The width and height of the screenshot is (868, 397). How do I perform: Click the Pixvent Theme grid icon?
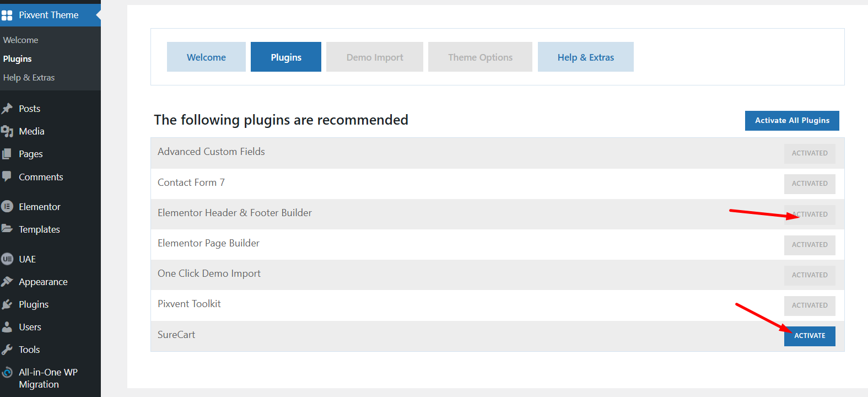tap(7, 15)
